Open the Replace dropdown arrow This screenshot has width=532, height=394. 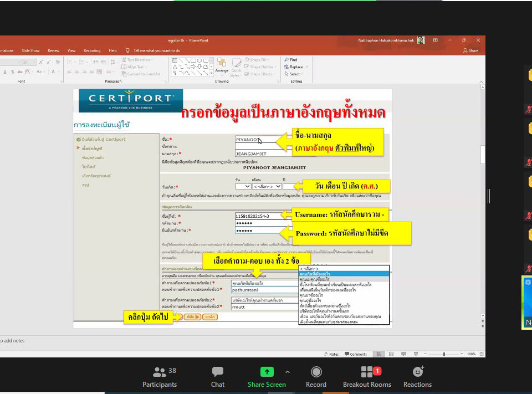click(x=306, y=67)
